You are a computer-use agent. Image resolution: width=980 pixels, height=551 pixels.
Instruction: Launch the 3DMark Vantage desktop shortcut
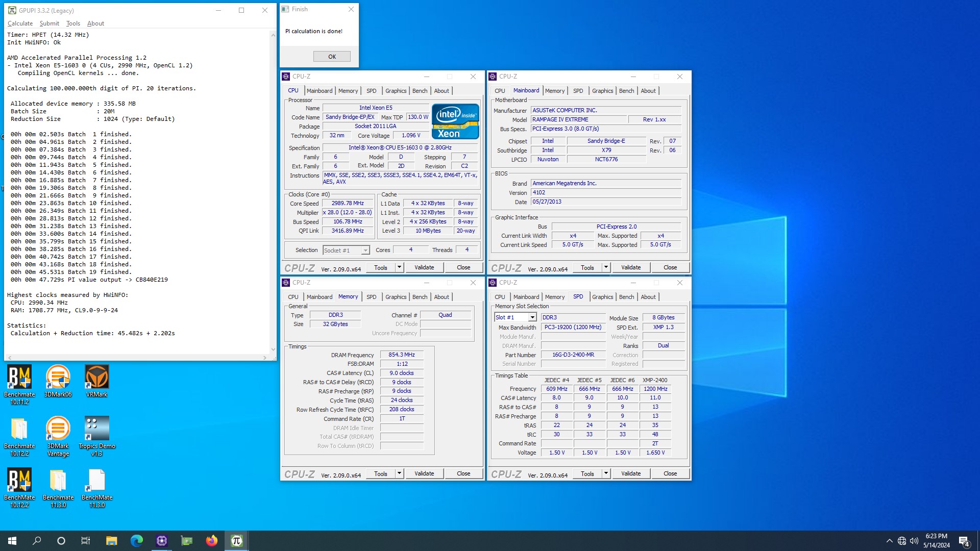[x=58, y=436]
